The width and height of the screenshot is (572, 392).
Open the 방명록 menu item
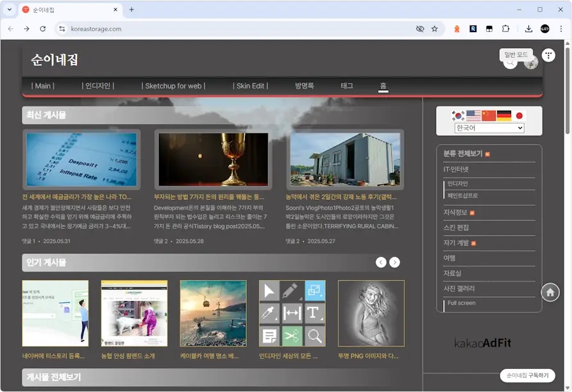pos(304,86)
